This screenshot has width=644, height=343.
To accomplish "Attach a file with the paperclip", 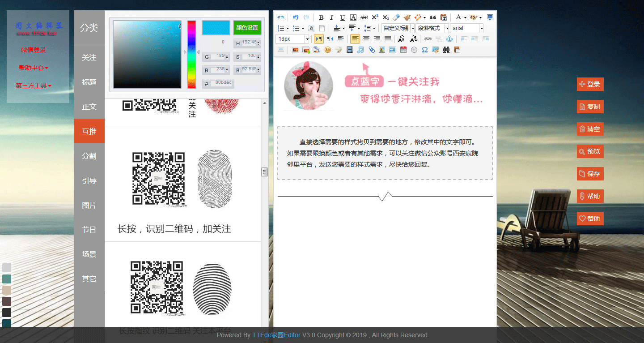I will tap(371, 50).
